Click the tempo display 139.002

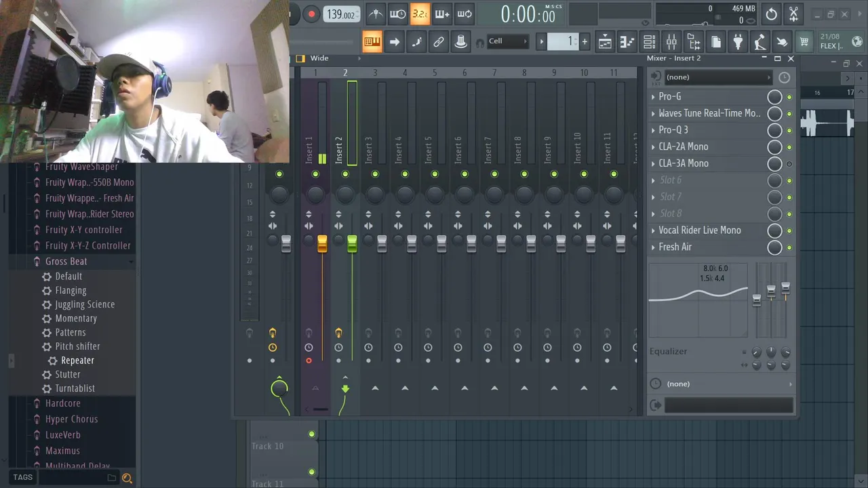(342, 14)
